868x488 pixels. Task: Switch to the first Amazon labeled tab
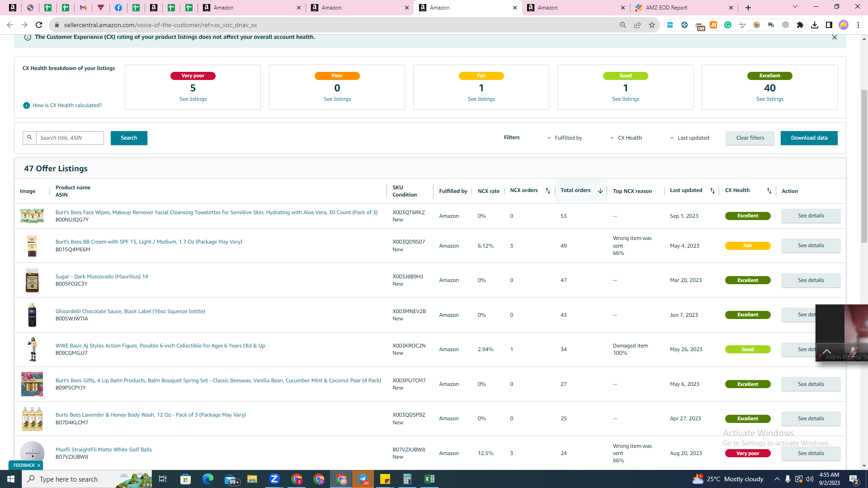point(251,8)
